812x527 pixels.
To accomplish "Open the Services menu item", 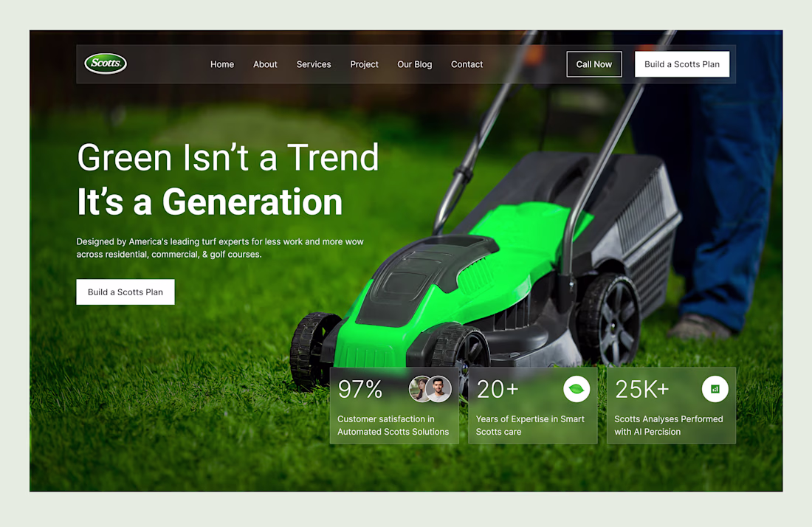I will pyautogui.click(x=314, y=64).
